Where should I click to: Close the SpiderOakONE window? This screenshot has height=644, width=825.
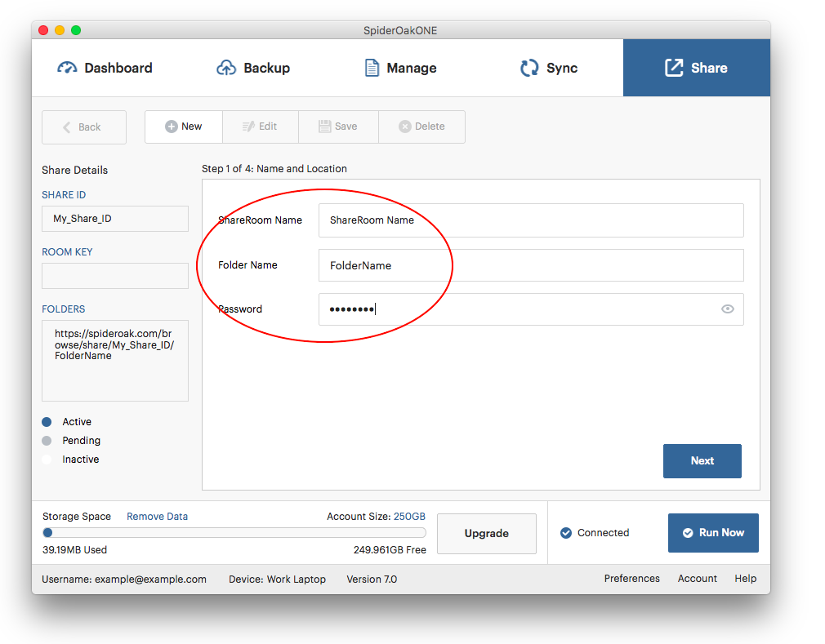(x=43, y=30)
